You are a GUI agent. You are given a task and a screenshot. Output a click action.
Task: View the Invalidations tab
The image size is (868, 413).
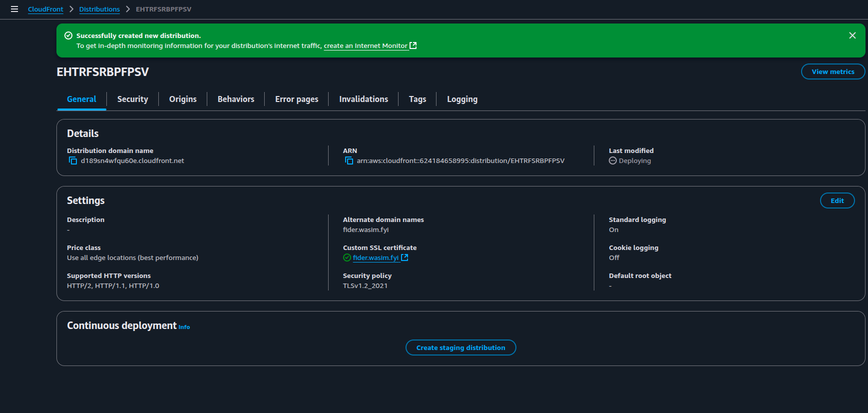[x=364, y=99]
